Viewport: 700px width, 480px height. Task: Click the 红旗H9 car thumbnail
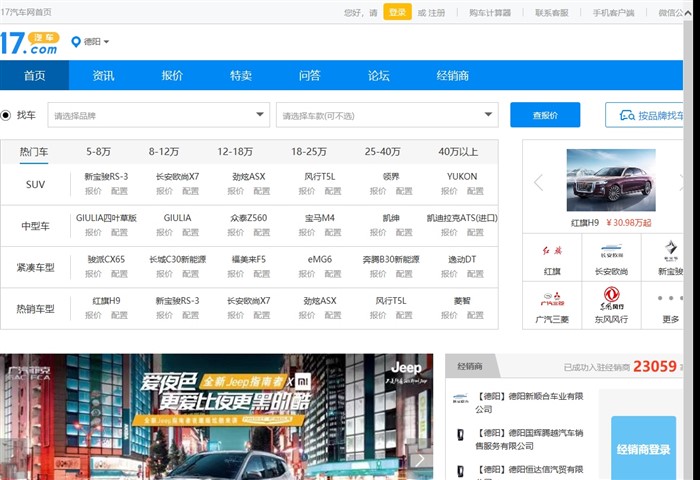click(x=611, y=180)
